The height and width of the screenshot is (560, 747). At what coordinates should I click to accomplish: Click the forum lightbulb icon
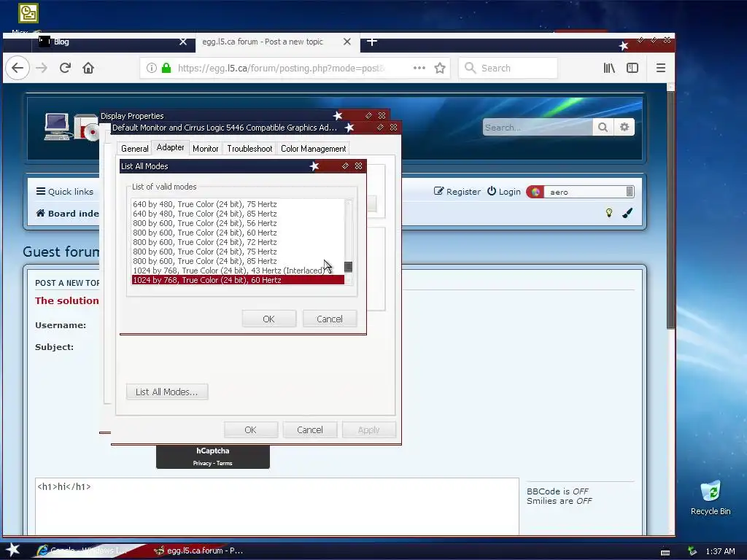point(609,213)
